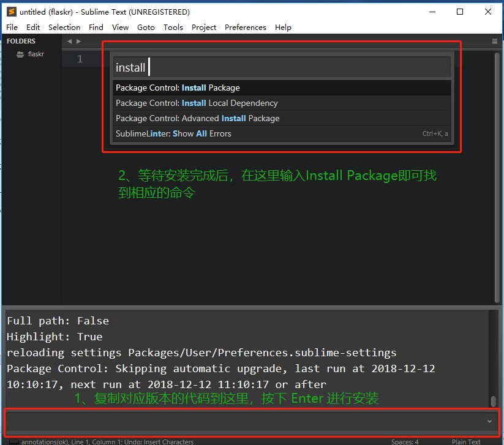Image resolution: width=504 pixels, height=445 pixels.
Task: Click the command palette search input
Action: coord(282,67)
